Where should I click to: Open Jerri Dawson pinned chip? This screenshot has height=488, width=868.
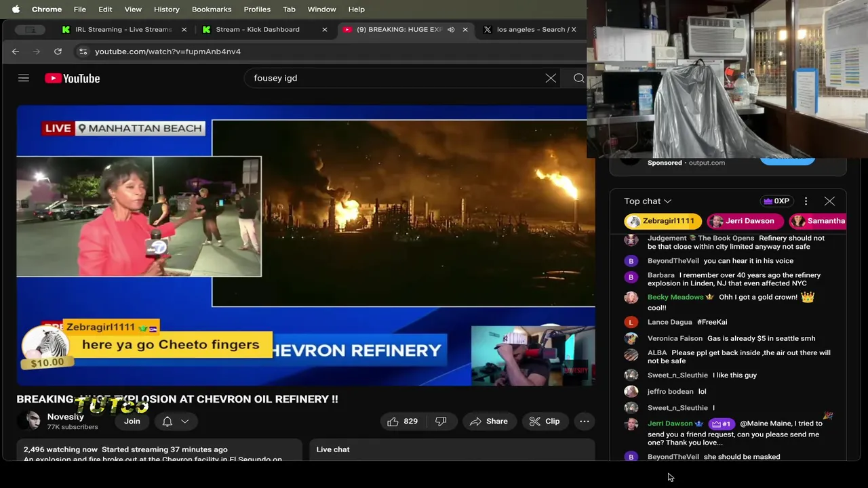click(x=745, y=221)
